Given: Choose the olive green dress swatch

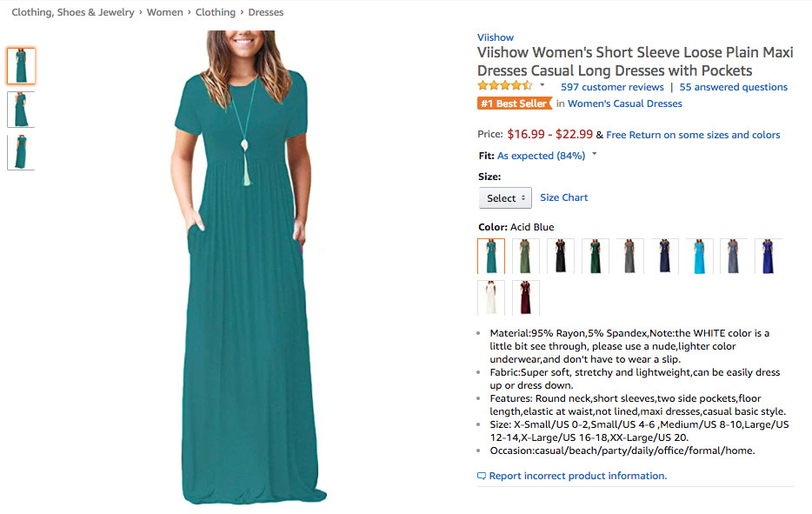Looking at the screenshot, I should (526, 256).
